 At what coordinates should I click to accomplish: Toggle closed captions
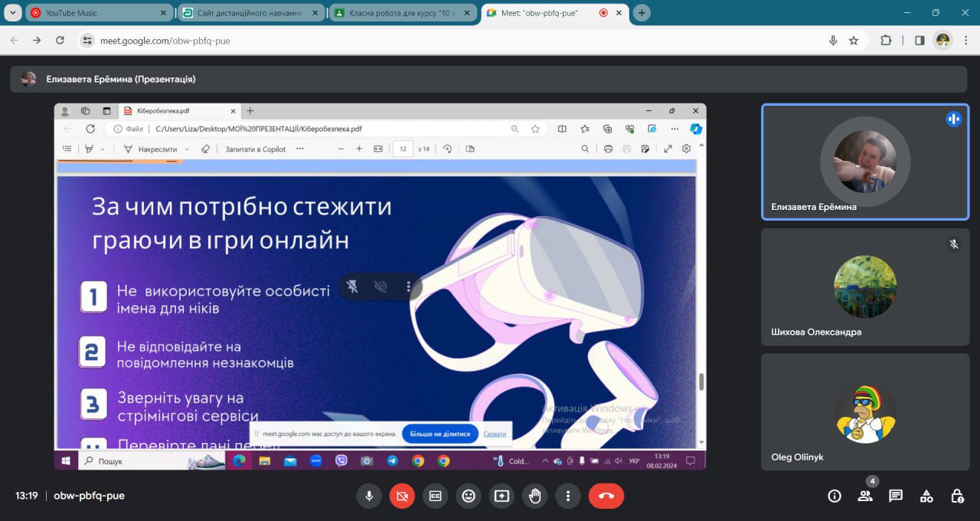[x=435, y=496]
